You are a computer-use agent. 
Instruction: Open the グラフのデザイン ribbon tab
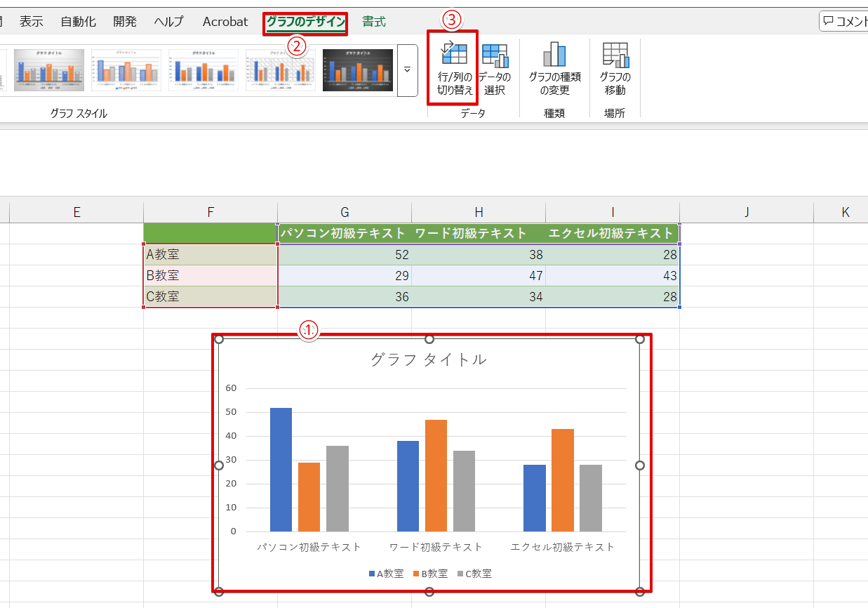coord(306,22)
